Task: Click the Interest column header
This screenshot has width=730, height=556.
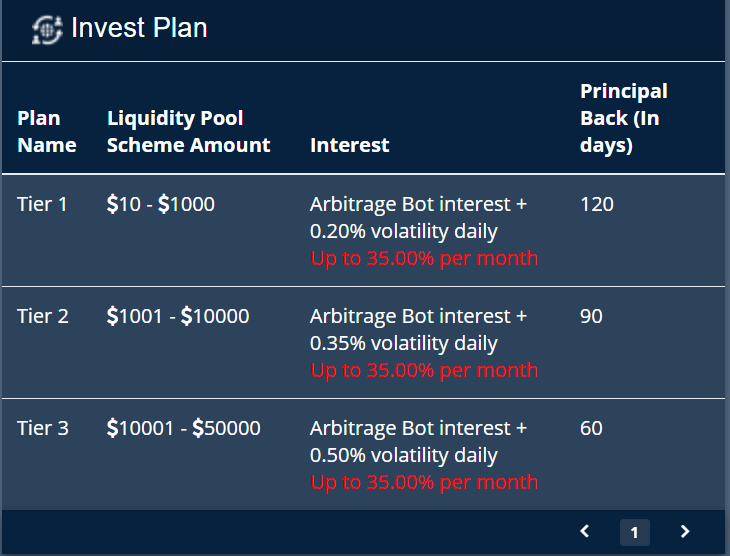Action: 350,145
